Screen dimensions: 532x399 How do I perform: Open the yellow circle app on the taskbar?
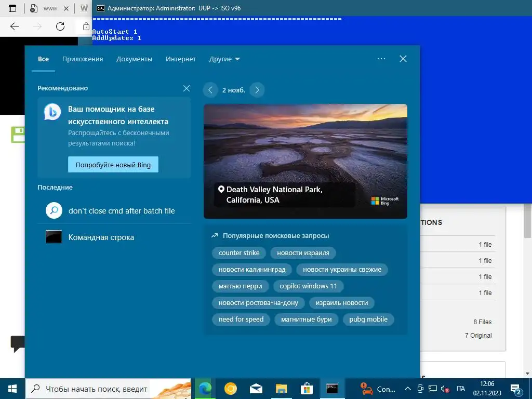(230, 389)
